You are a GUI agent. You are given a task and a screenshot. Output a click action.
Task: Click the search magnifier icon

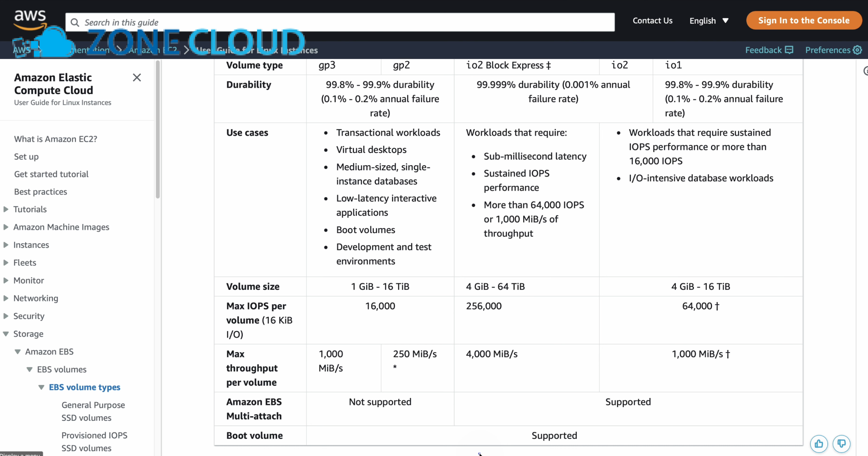tap(75, 22)
